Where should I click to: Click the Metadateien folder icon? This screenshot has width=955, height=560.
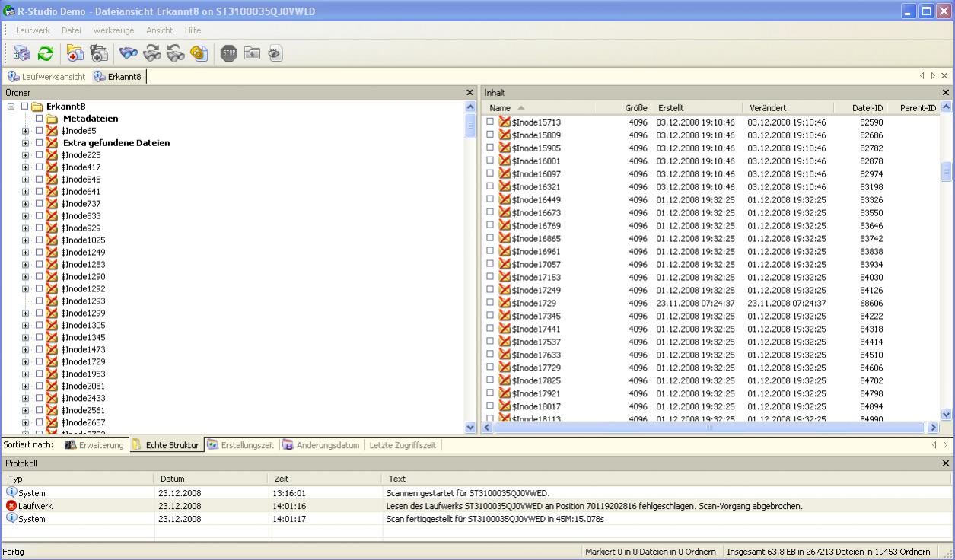click(x=52, y=119)
